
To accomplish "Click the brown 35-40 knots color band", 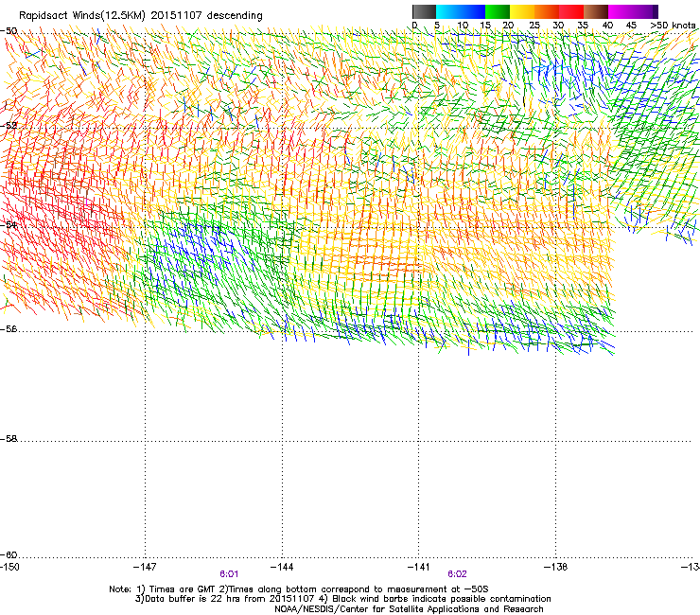I will click(596, 11).
